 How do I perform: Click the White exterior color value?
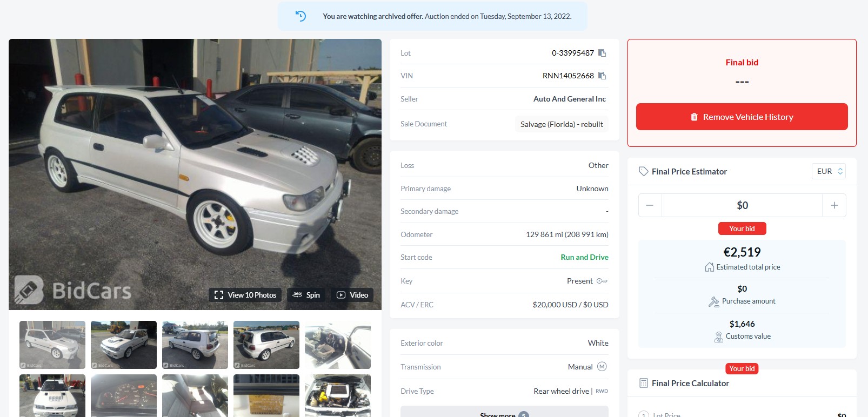(x=598, y=343)
